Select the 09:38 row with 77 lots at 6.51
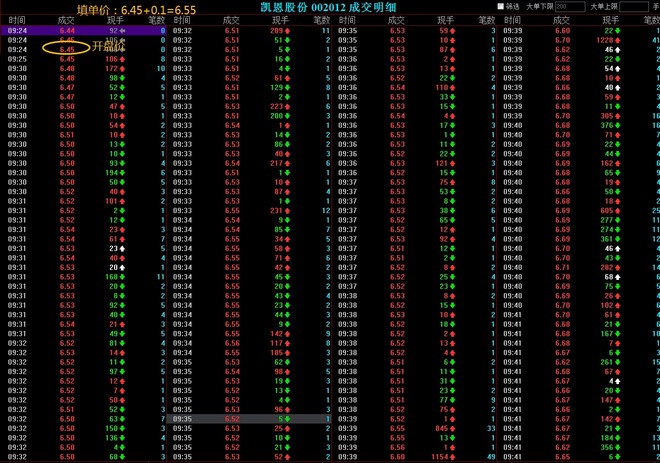660x463 pixels. click(x=415, y=400)
